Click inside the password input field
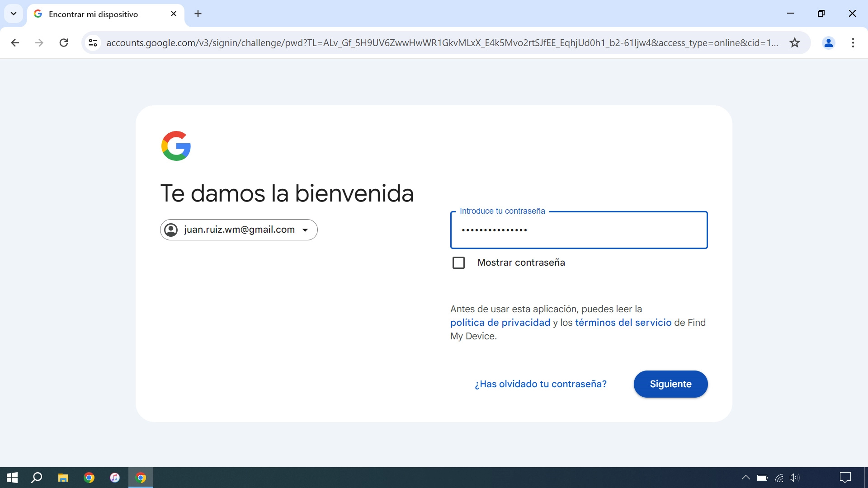 (579, 230)
